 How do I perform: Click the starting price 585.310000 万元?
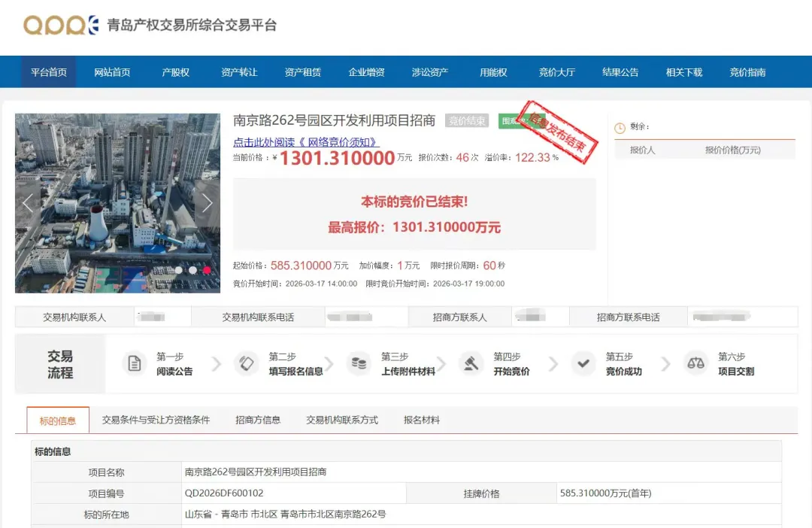[x=309, y=266]
